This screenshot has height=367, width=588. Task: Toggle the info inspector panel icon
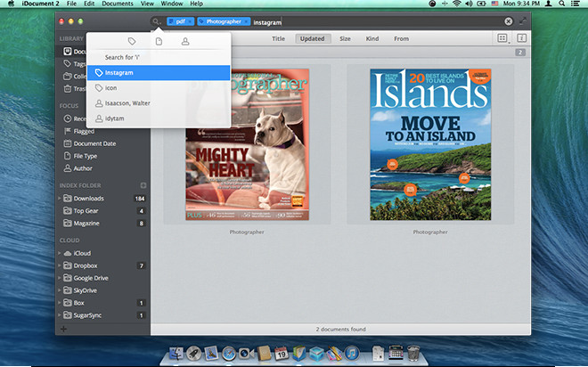tap(521, 38)
